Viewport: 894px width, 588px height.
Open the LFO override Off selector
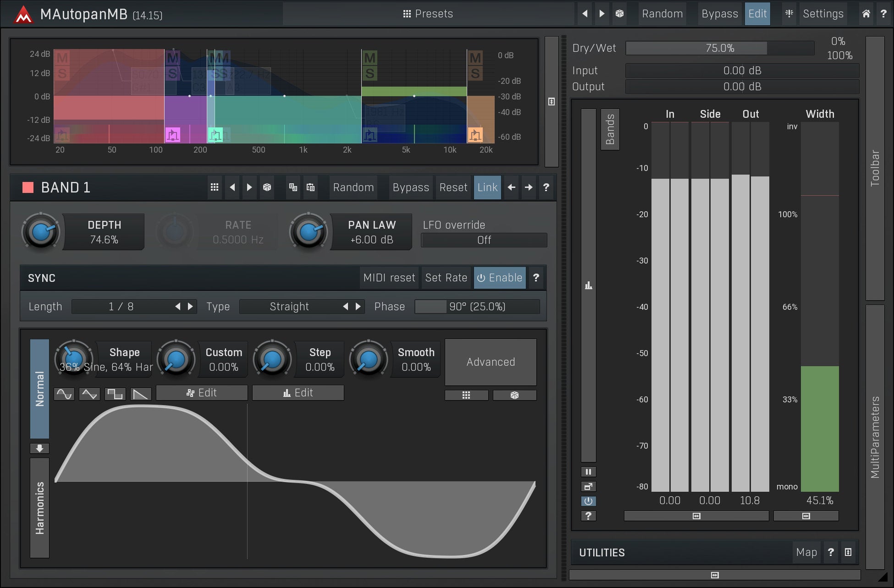point(484,240)
